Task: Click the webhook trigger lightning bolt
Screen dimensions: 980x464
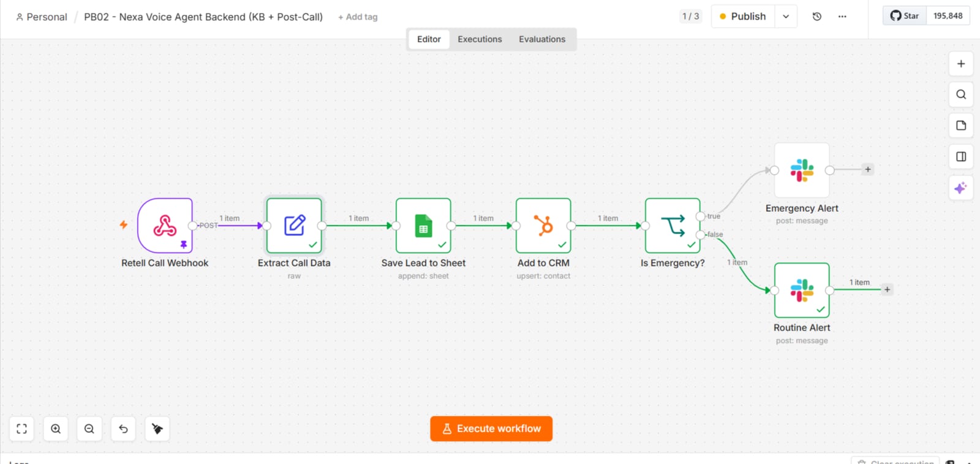Action: [124, 225]
